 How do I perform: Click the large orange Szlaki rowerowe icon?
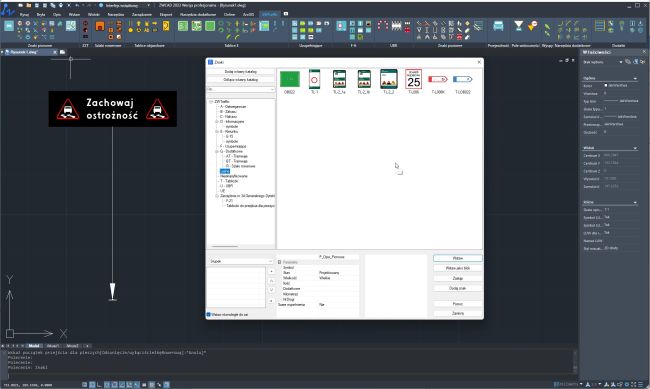[100, 26]
